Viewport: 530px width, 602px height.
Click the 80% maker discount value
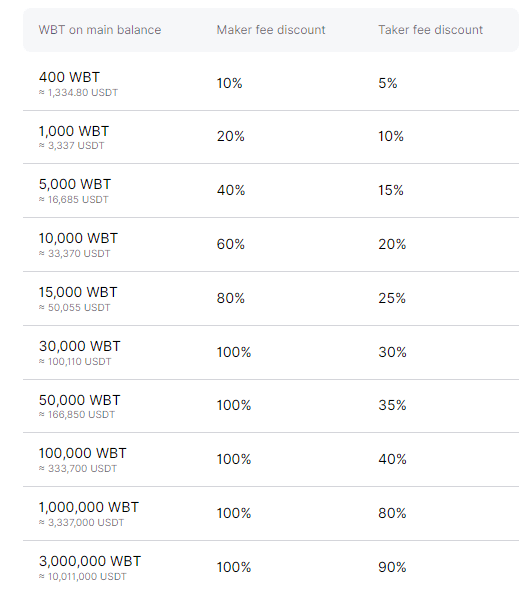click(230, 298)
